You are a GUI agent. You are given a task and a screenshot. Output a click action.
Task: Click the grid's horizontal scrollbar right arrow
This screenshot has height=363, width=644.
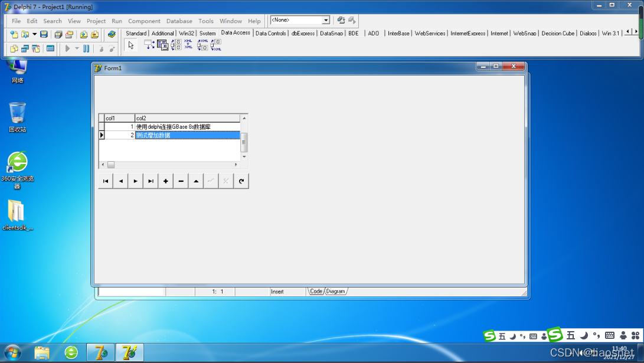coord(236,165)
